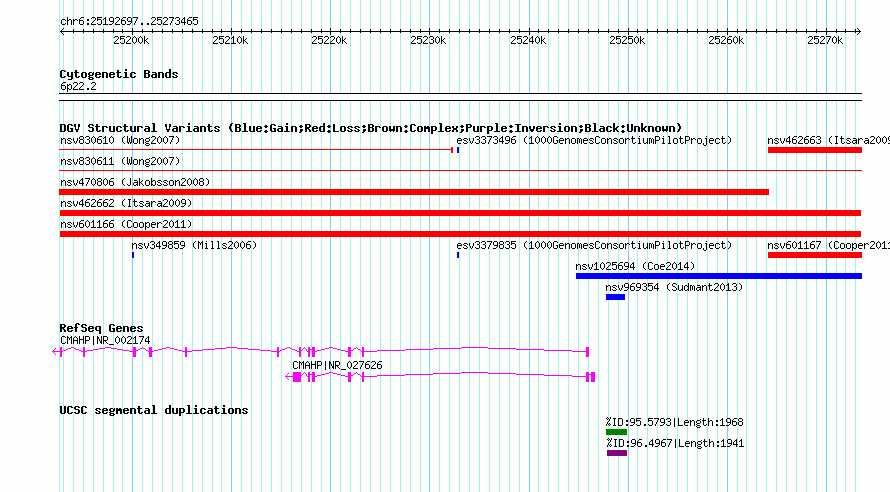Select the 6p22.2 cytogenetic band label
The image size is (890, 492).
click(x=78, y=86)
